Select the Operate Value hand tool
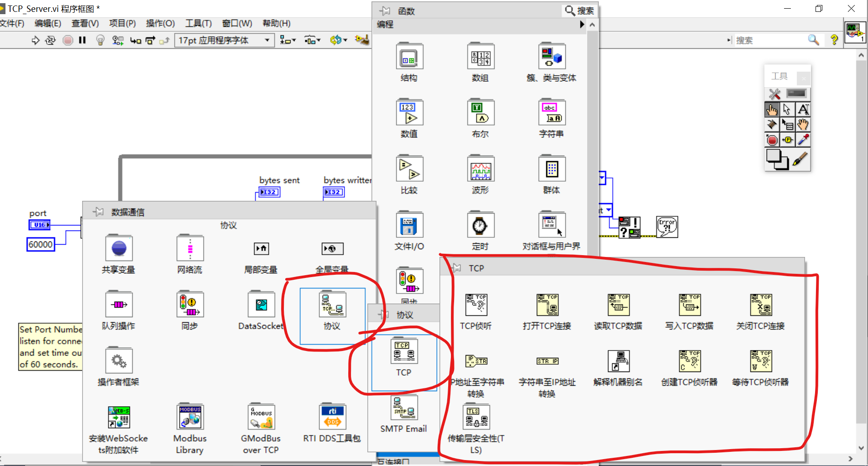Screen dimensions: 868x466 point(772,110)
